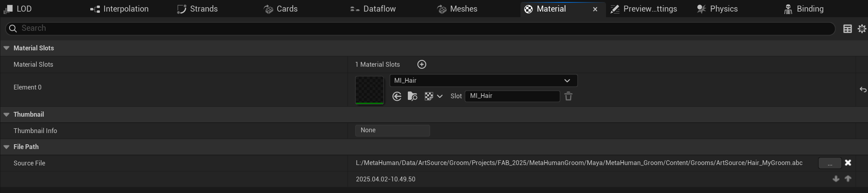Open the Meshes tab
The image size is (868, 193).
click(x=458, y=9)
